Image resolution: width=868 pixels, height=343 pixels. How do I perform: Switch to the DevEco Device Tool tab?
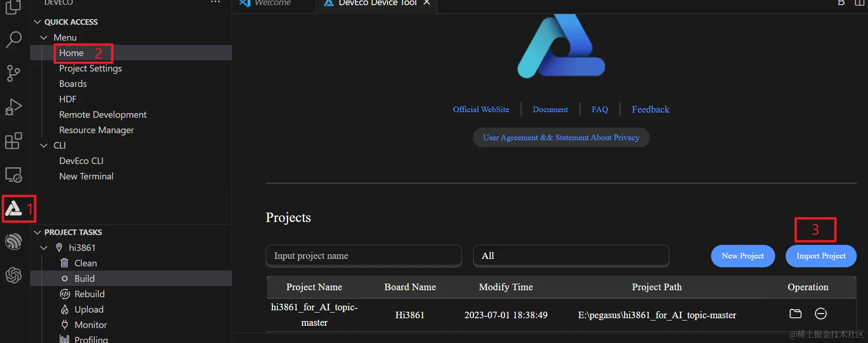click(x=377, y=3)
